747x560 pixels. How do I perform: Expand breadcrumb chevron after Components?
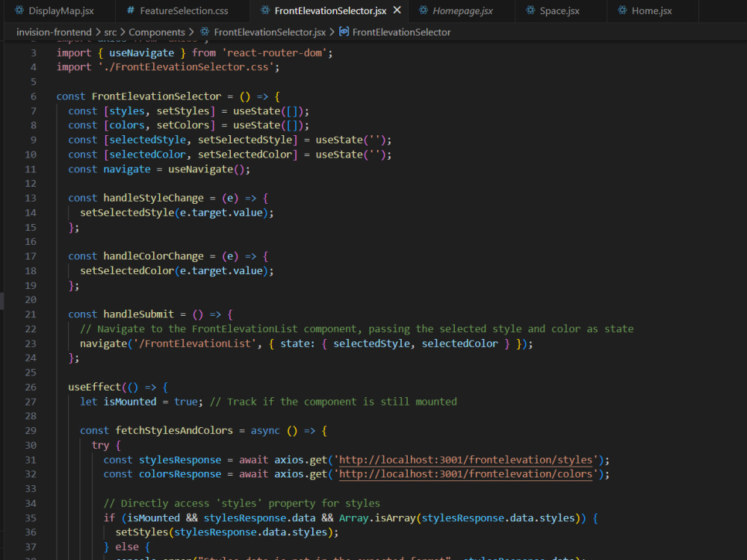pyautogui.click(x=191, y=32)
